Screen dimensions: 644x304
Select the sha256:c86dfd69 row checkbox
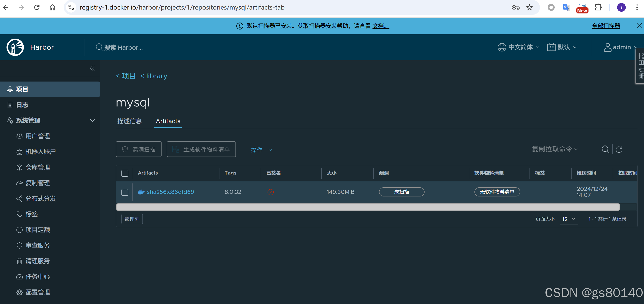(x=125, y=192)
